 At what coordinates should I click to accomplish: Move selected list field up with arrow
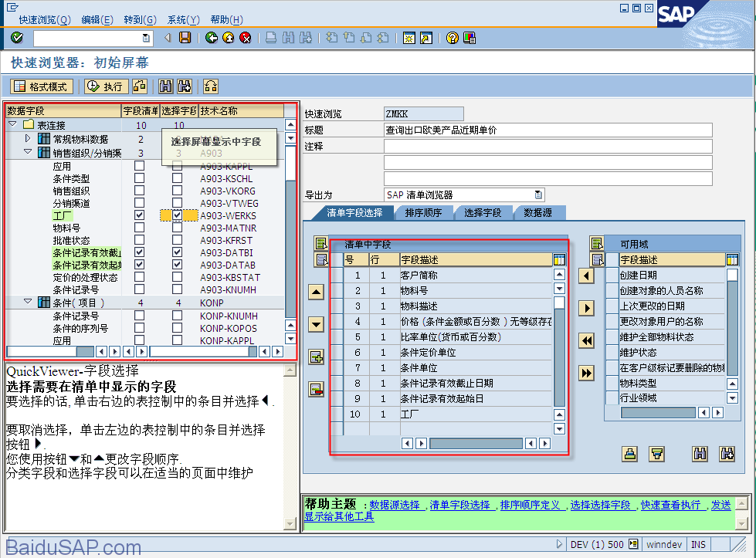tap(316, 292)
